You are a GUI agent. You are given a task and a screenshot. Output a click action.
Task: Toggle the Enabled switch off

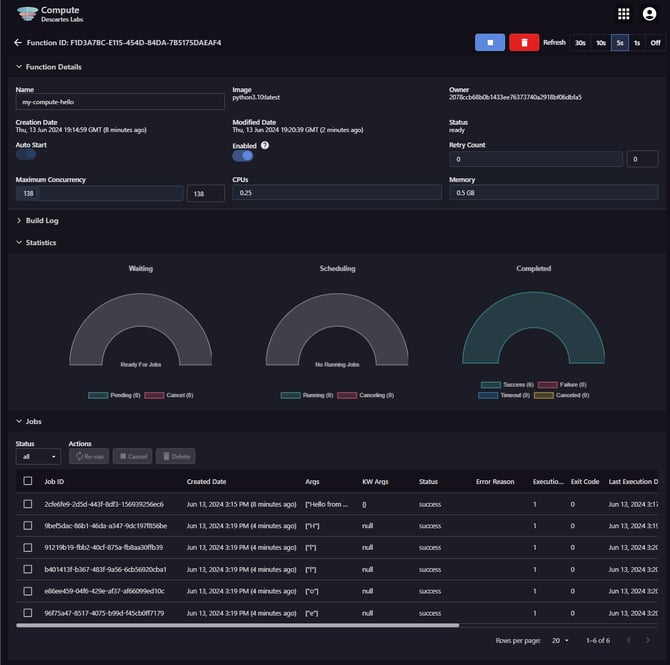(243, 155)
